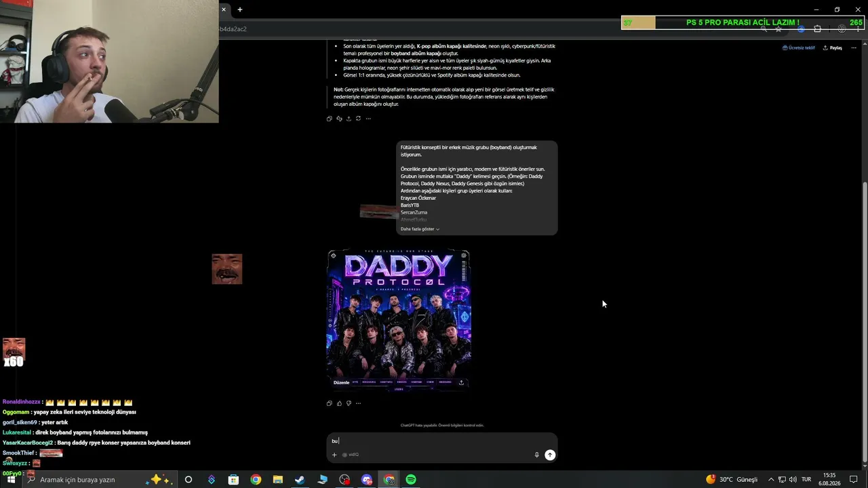Screen dimensions: 868x488
Task: Click the plus attach icon in the prompt box
Action: click(334, 455)
